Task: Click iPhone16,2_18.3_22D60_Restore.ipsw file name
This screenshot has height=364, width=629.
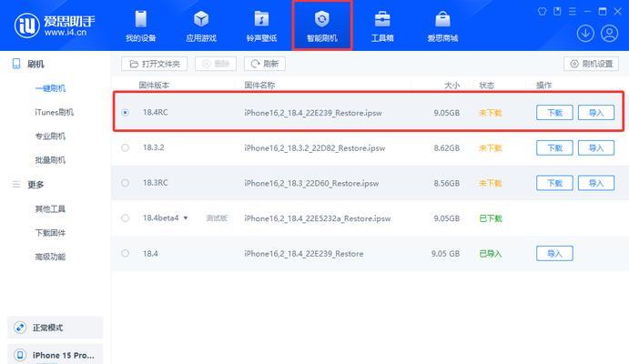Action: [x=311, y=183]
